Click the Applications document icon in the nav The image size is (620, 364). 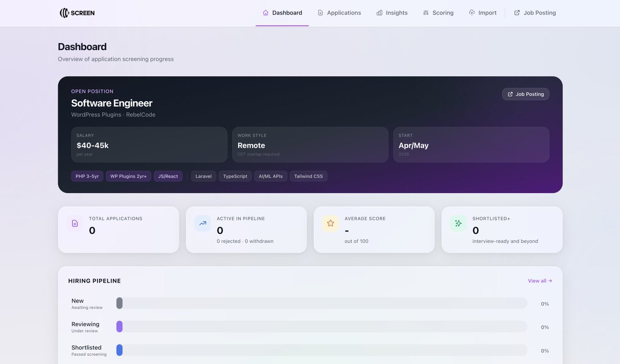point(320,12)
